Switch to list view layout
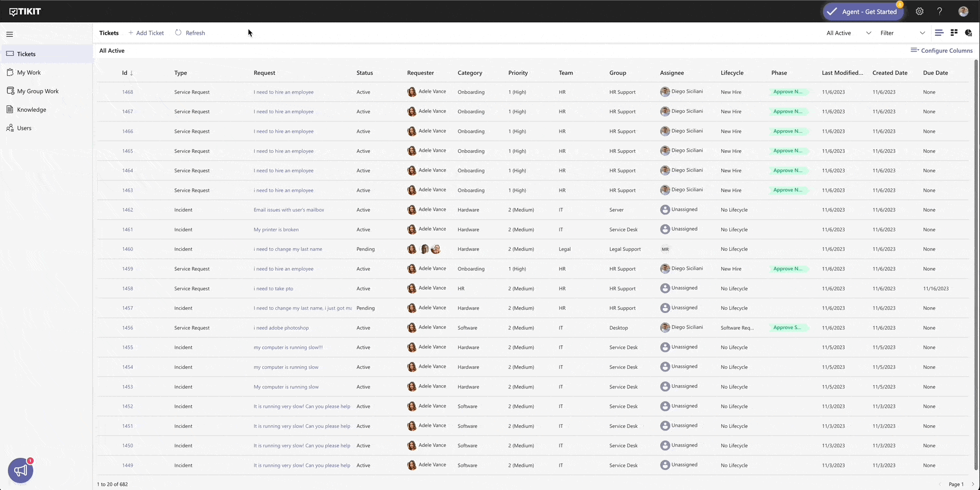Viewport: 980px width, 490px height. (939, 33)
